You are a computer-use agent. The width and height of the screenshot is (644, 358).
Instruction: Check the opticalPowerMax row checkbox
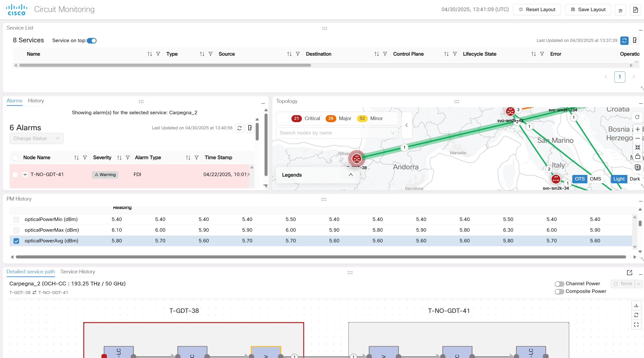pyautogui.click(x=16, y=230)
